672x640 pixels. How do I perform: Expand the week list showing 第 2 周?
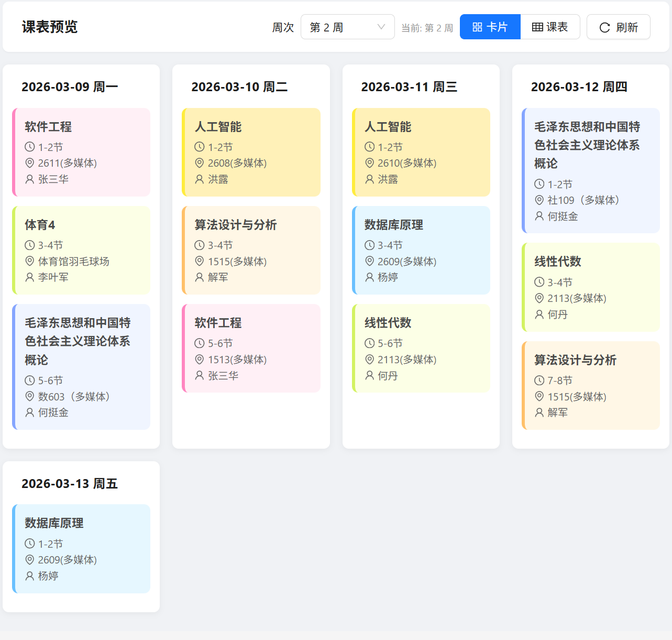click(x=347, y=27)
